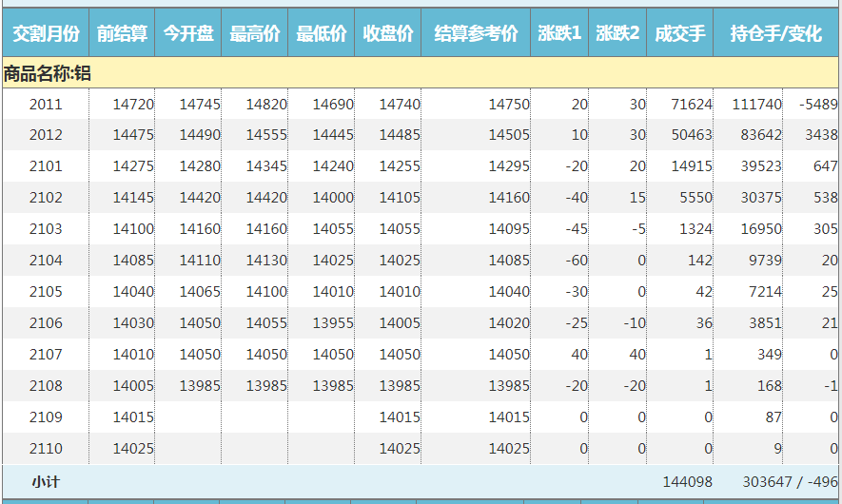This screenshot has height=504, width=842.
Task: Select the 2106 delivery month cell
Action: pos(46,323)
